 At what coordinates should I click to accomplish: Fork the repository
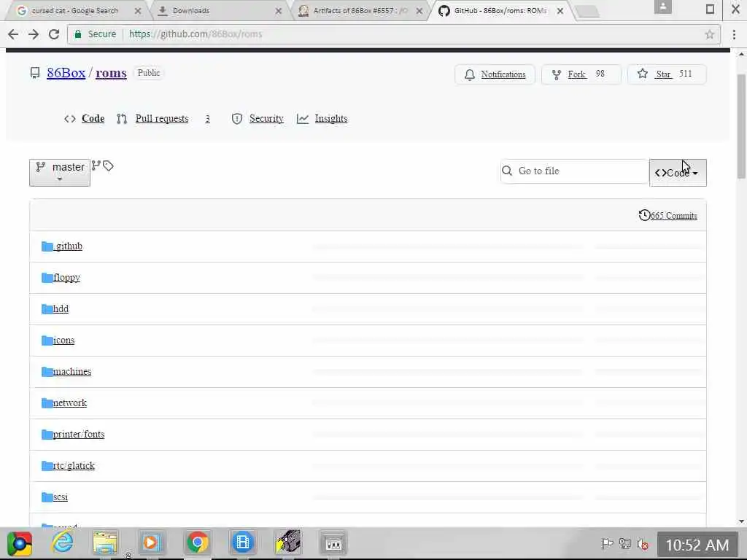tap(581, 74)
